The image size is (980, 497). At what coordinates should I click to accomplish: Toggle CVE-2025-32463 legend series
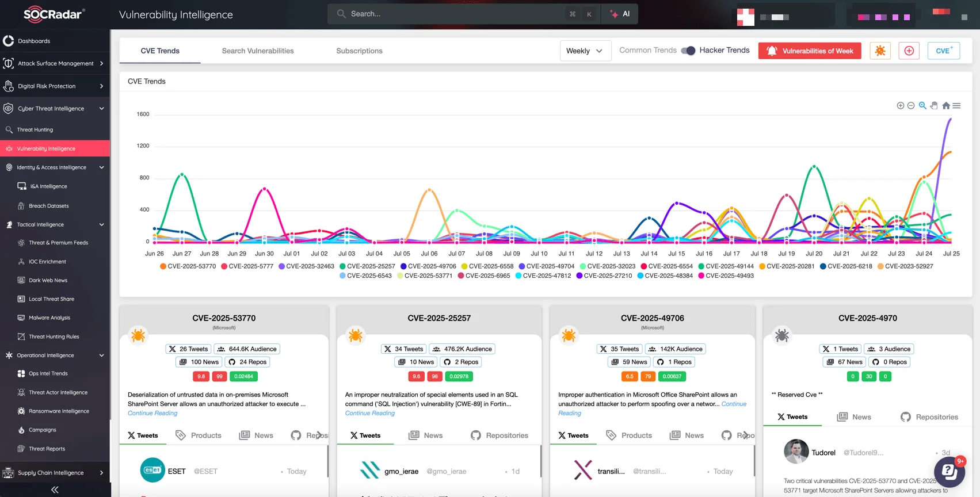(x=307, y=266)
